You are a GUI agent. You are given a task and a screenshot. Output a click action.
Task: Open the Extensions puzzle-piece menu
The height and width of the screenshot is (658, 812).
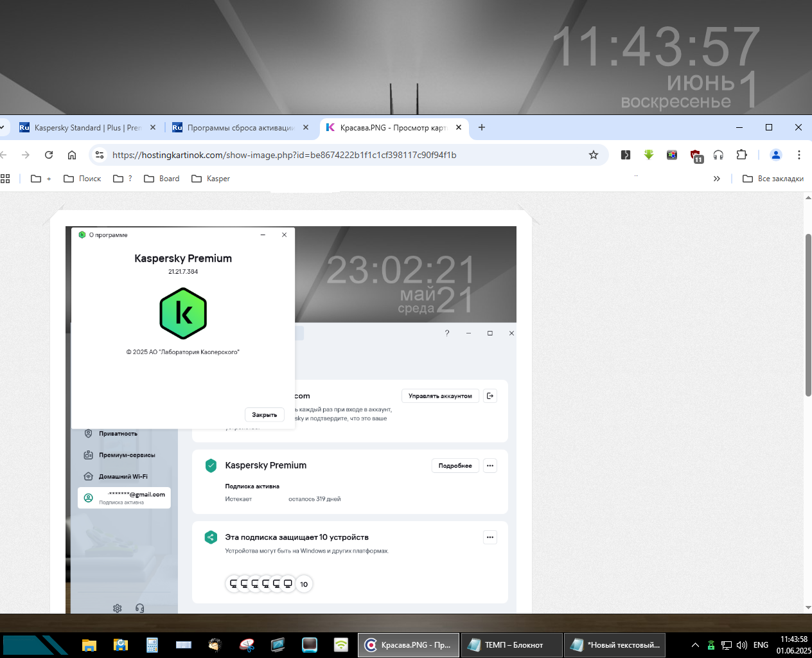coord(741,155)
